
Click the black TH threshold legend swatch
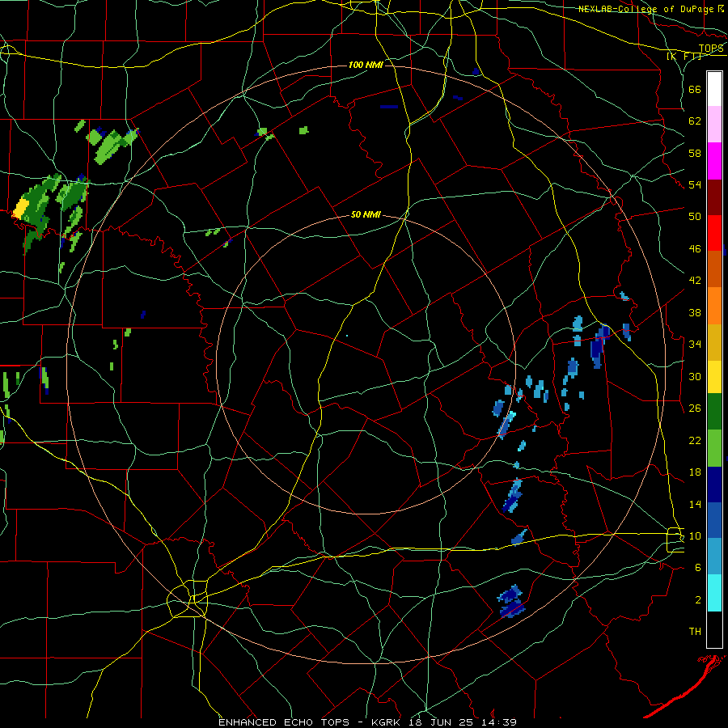(714, 629)
